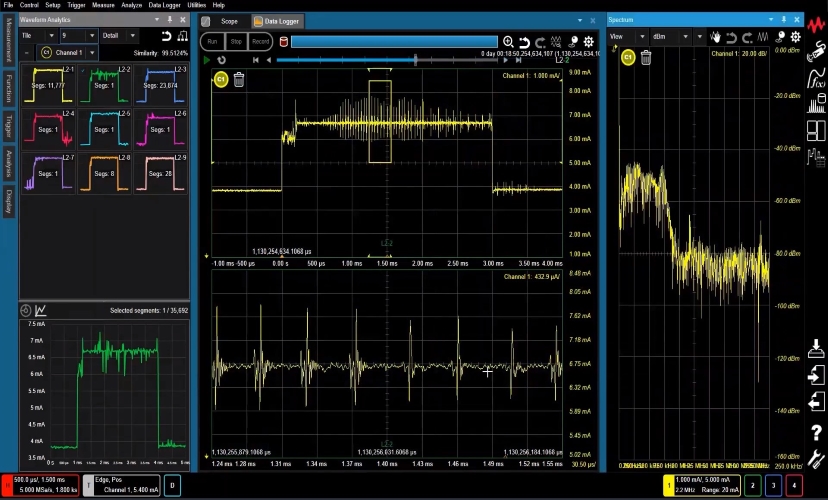Image resolution: width=828 pixels, height=500 pixels.
Task: Open the histogram data icon in right sidebar
Action: (x=816, y=103)
